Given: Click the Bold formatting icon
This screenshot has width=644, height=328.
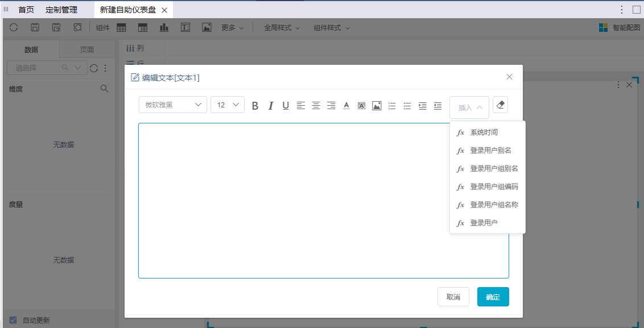Looking at the screenshot, I should pyautogui.click(x=255, y=106).
